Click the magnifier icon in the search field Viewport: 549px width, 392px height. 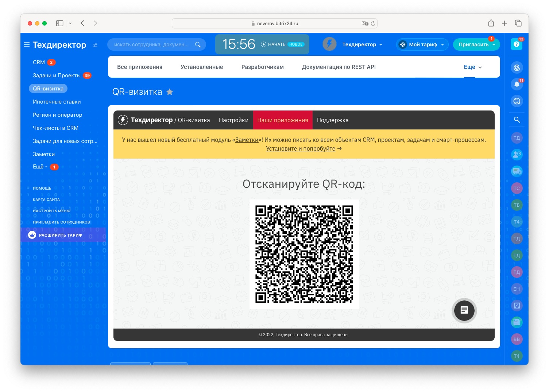click(198, 44)
